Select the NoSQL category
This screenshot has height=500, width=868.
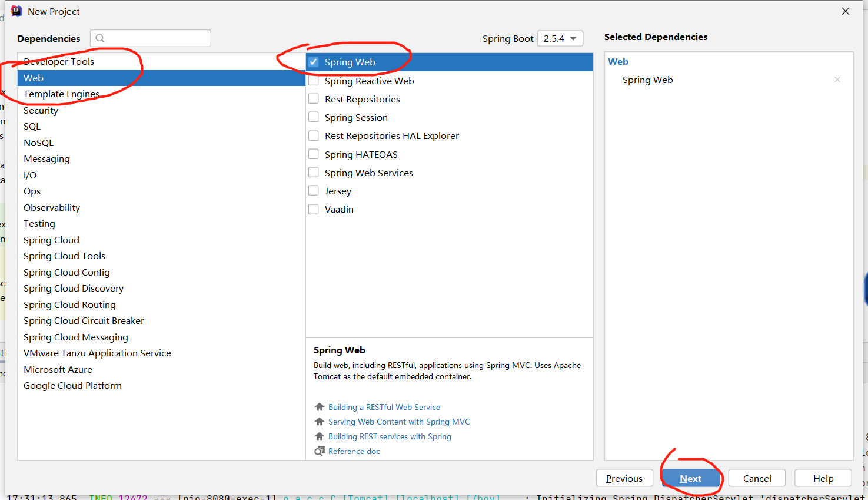tap(161, 143)
